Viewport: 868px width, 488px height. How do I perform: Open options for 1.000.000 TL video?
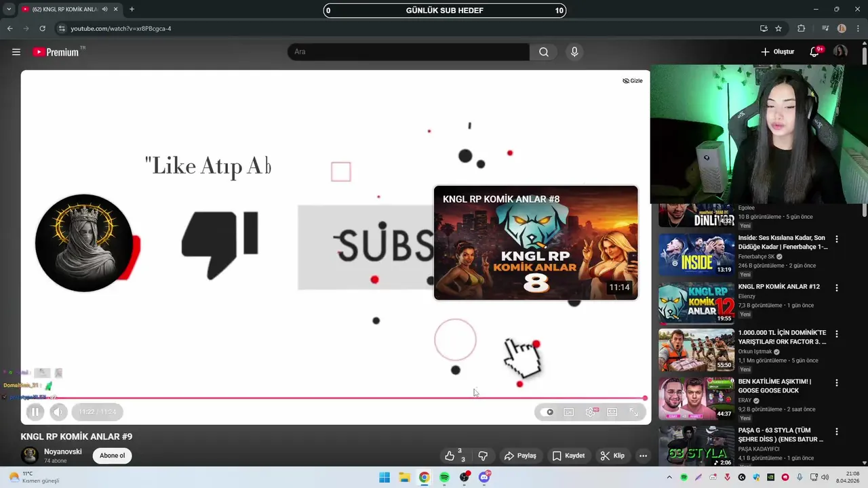[x=836, y=334]
